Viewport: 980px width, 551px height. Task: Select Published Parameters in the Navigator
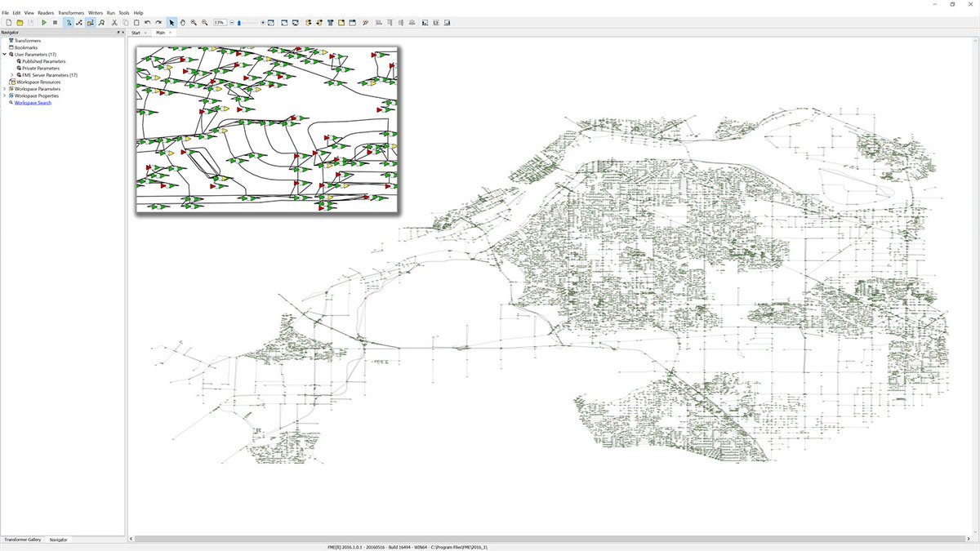43,61
